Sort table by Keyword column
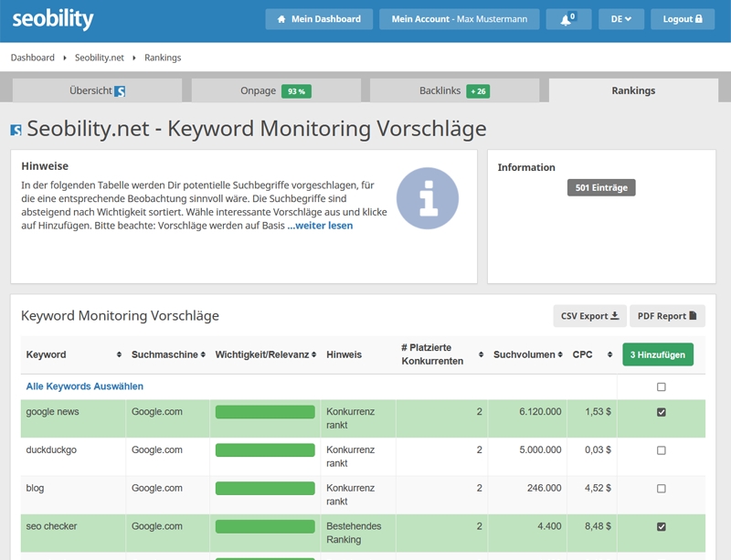Viewport: 731px width, 560px height. coord(73,354)
